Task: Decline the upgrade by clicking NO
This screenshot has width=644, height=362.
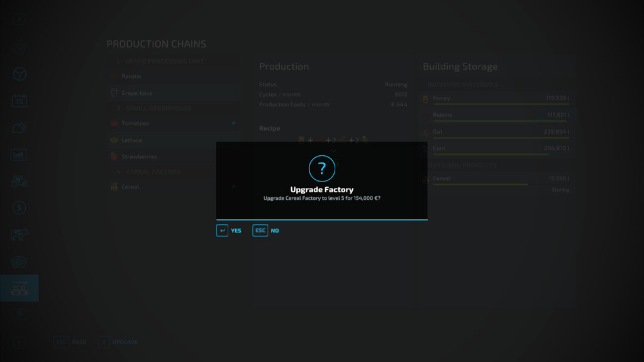Action: pyautogui.click(x=274, y=231)
